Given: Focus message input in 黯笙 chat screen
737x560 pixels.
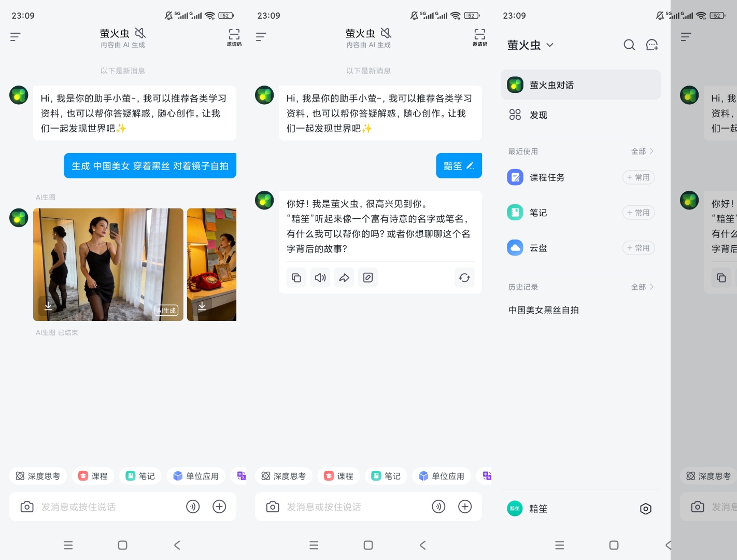Looking at the screenshot, I should pyautogui.click(x=324, y=507).
